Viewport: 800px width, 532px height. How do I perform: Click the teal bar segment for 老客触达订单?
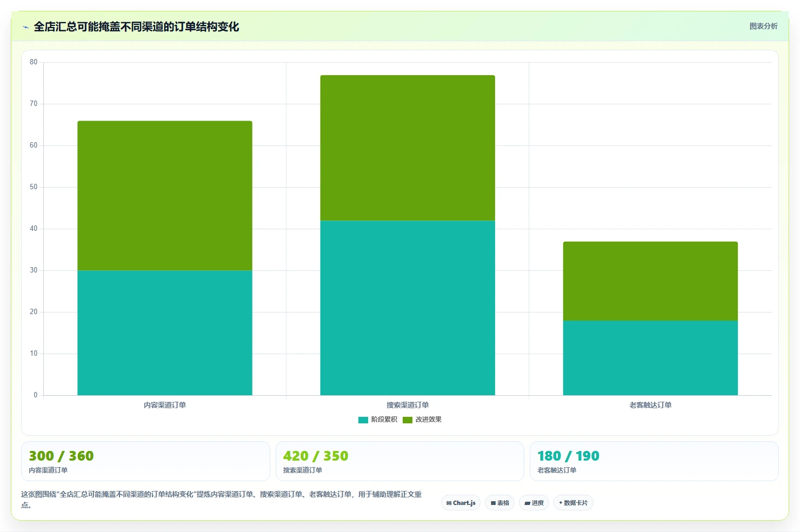pos(650,358)
